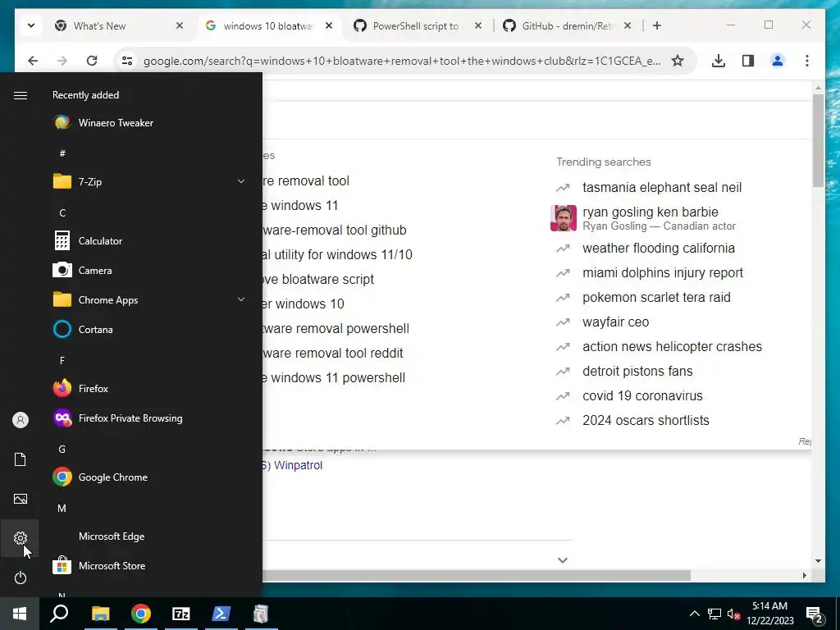
Task: Launch Winaero Tweaker from Recently added
Action: point(151,123)
